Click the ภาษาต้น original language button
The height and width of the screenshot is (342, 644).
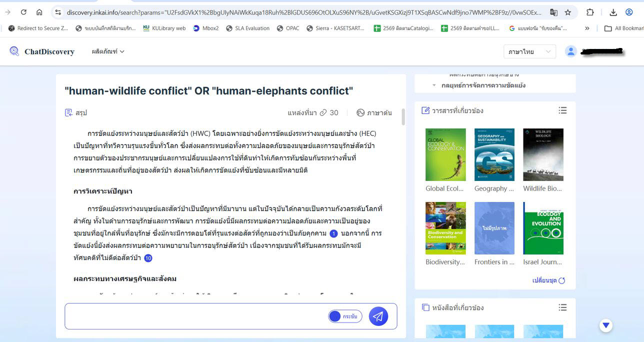[x=374, y=113]
